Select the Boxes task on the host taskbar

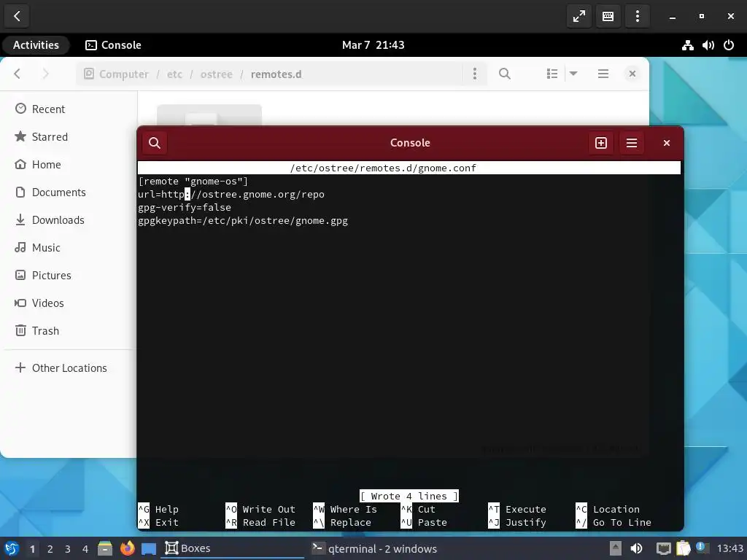click(x=233, y=548)
